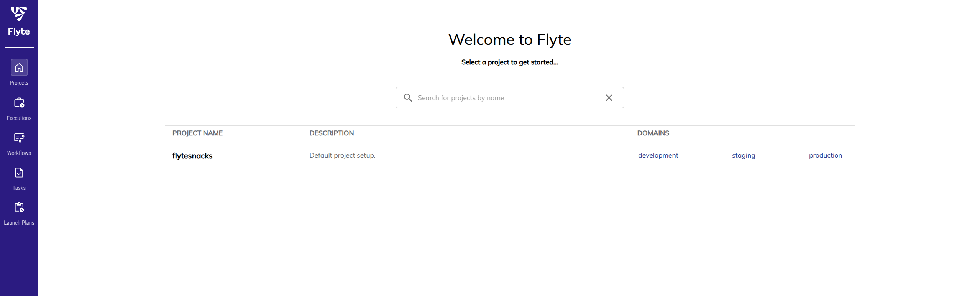The height and width of the screenshot is (296, 980).
Task: Open flytesnacks production domain
Action: 825,155
